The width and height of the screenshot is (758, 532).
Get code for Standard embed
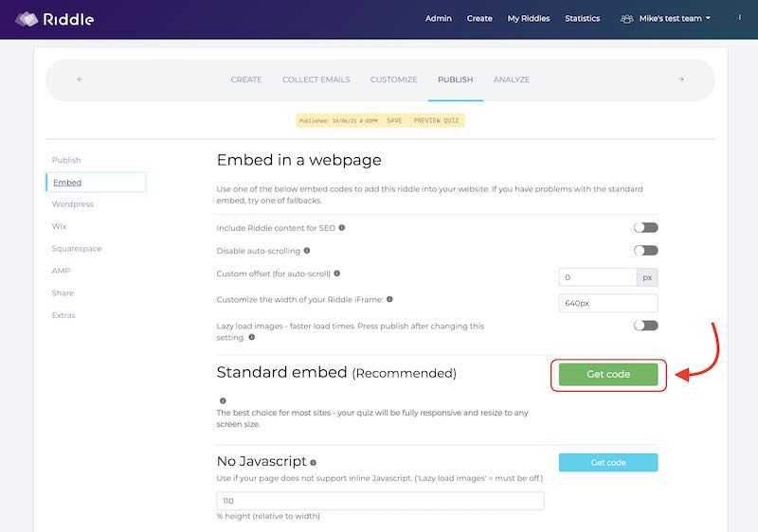pos(608,374)
